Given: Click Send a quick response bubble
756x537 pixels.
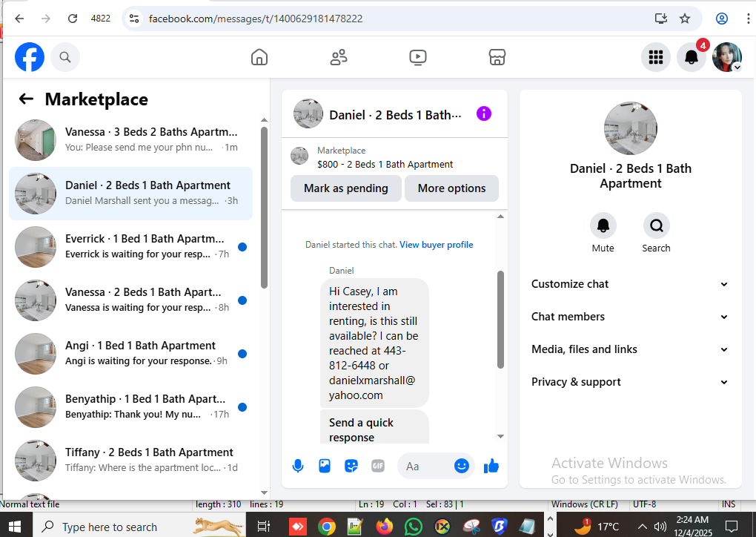Looking at the screenshot, I should click(374, 427).
